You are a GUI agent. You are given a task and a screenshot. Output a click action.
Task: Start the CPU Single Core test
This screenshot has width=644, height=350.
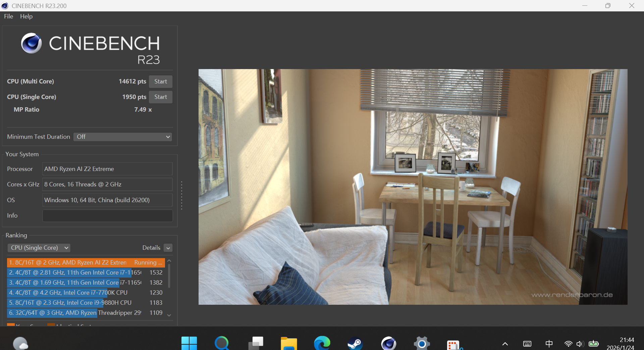160,97
